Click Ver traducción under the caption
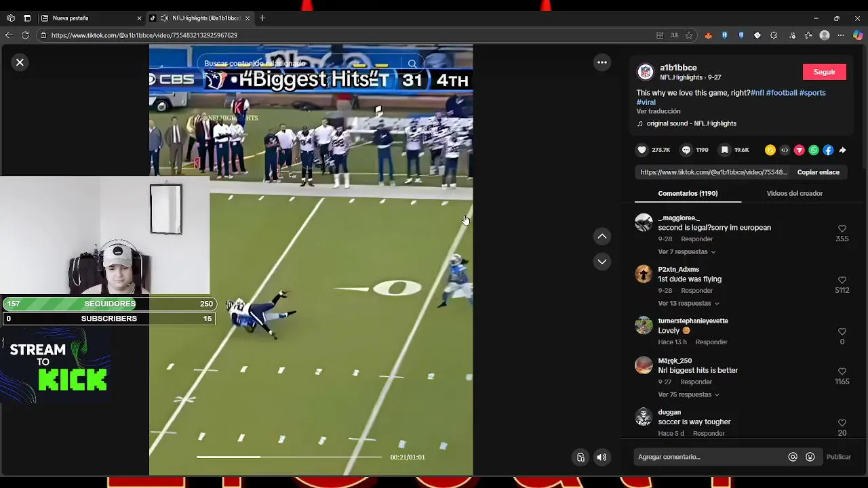Image resolution: width=868 pixels, height=488 pixels. (x=658, y=111)
